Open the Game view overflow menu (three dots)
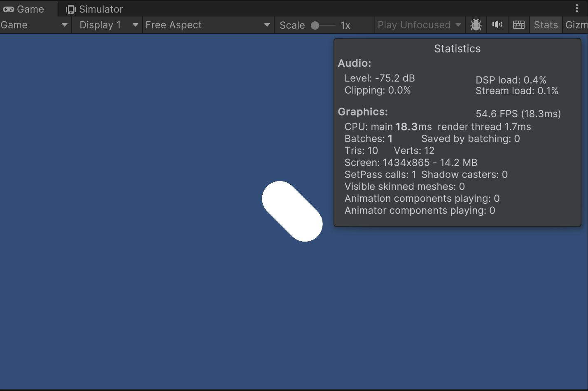This screenshot has width=588, height=391. tap(578, 8)
